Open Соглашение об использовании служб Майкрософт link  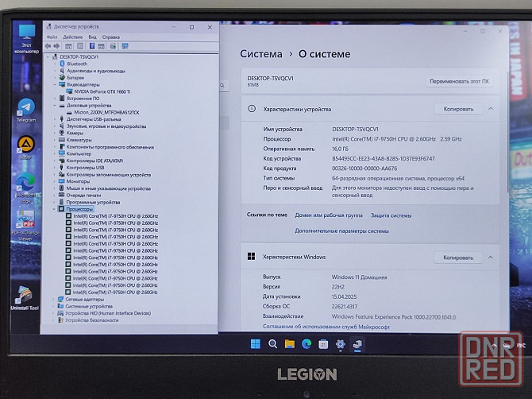[326, 327]
